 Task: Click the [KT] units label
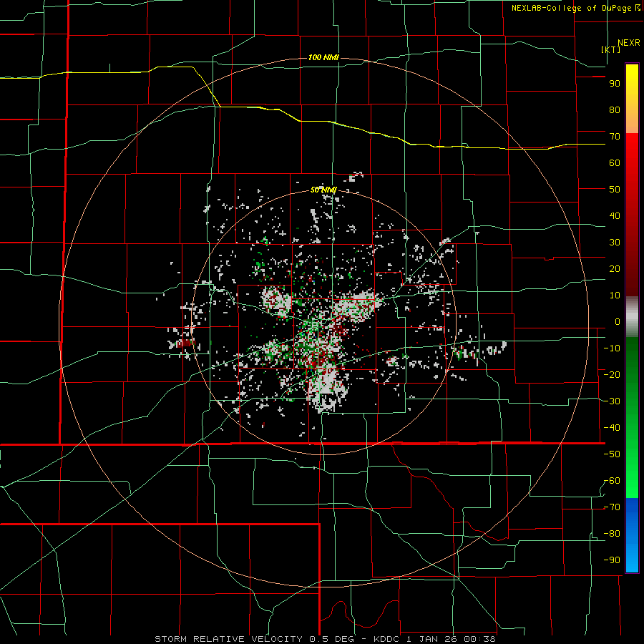611,49
